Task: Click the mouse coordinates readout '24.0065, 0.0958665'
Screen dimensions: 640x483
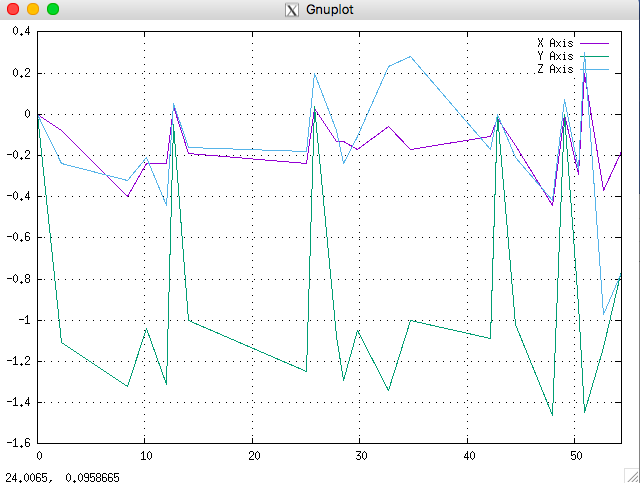Action: pos(62,477)
